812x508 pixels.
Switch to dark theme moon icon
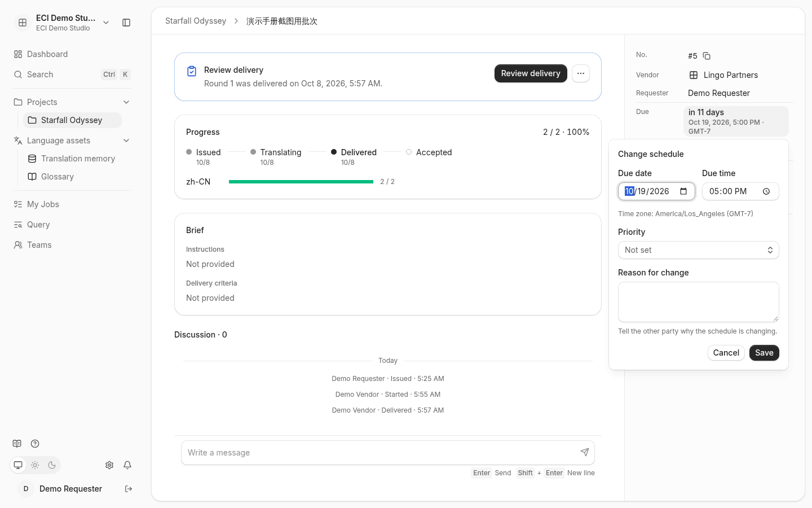[52, 465]
